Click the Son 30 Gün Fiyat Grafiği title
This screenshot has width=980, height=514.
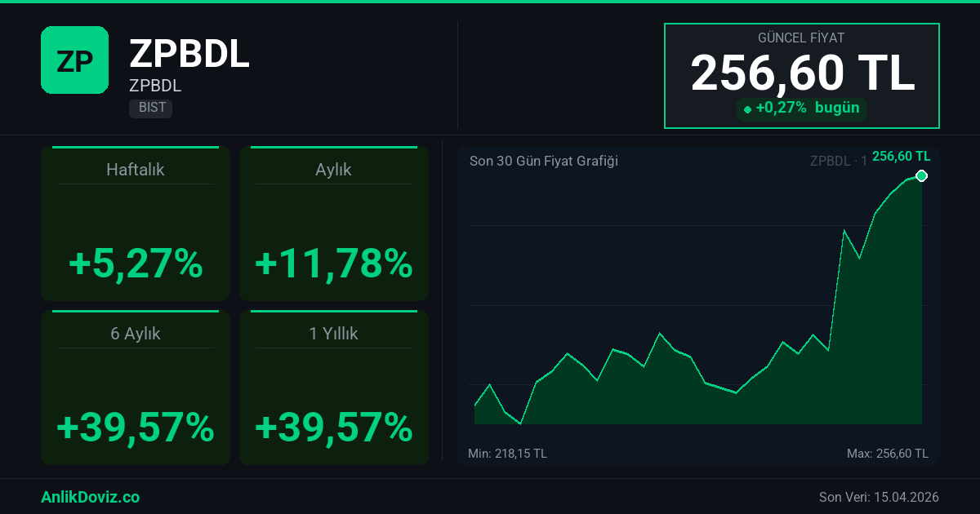tap(543, 161)
